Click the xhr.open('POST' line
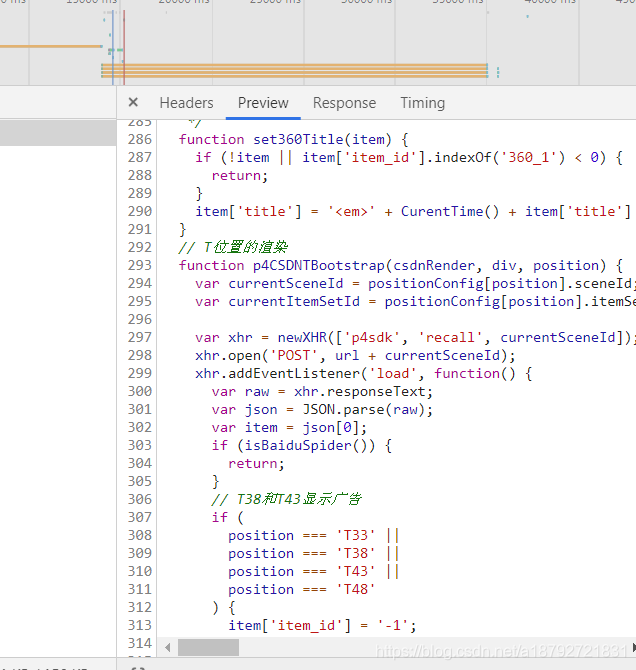Image resolution: width=636 pixels, height=670 pixels. click(x=355, y=356)
